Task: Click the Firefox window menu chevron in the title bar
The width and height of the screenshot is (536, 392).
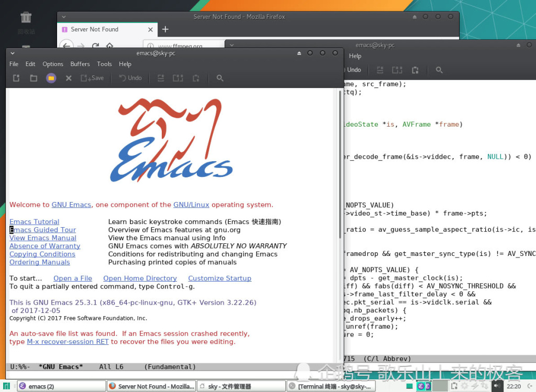Action: [x=63, y=17]
